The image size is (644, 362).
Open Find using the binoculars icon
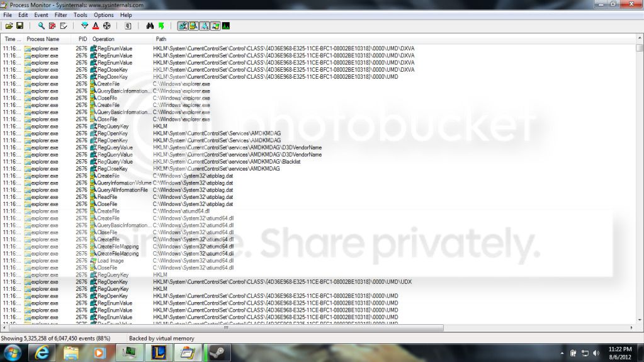click(150, 26)
